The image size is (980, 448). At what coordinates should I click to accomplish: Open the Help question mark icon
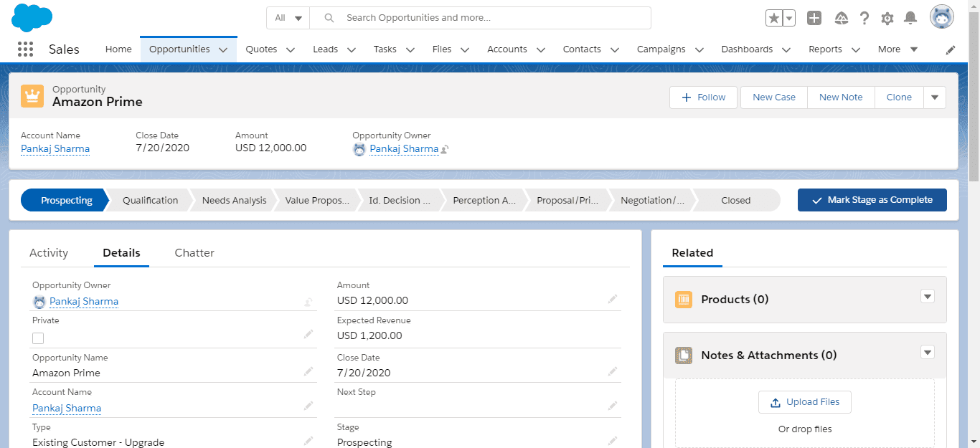865,19
